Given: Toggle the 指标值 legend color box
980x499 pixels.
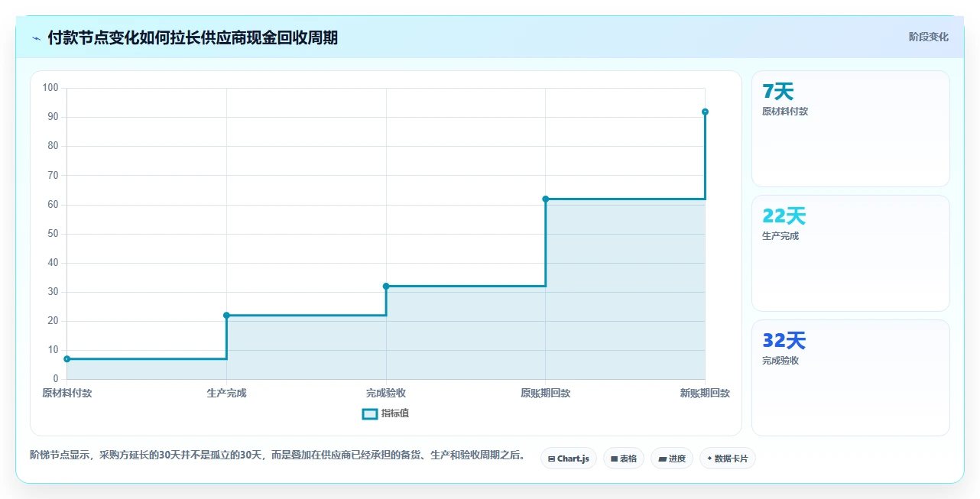Looking at the screenshot, I should coord(369,413).
